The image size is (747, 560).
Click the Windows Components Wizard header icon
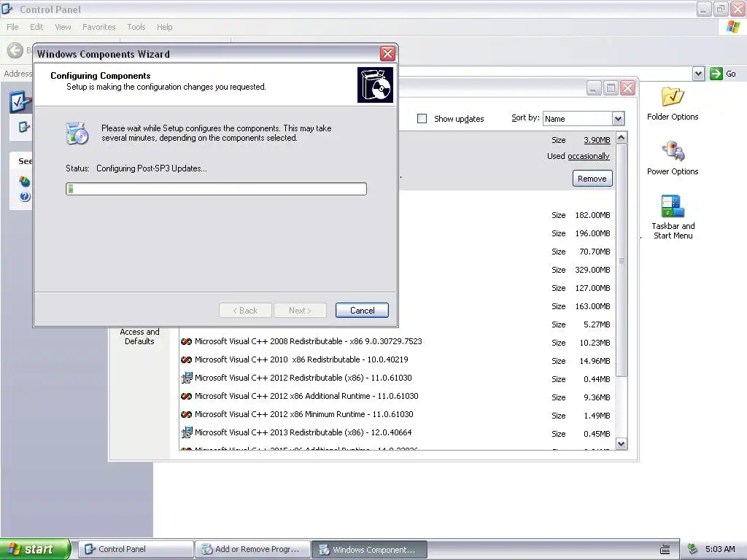(x=376, y=85)
